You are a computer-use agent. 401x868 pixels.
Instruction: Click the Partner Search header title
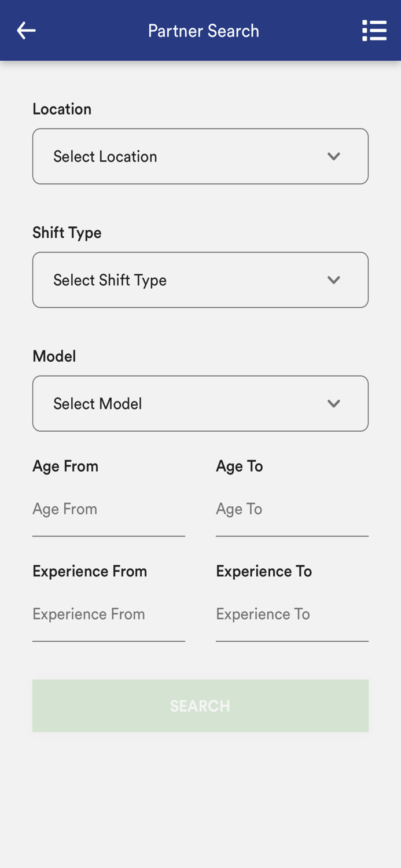[x=204, y=31]
